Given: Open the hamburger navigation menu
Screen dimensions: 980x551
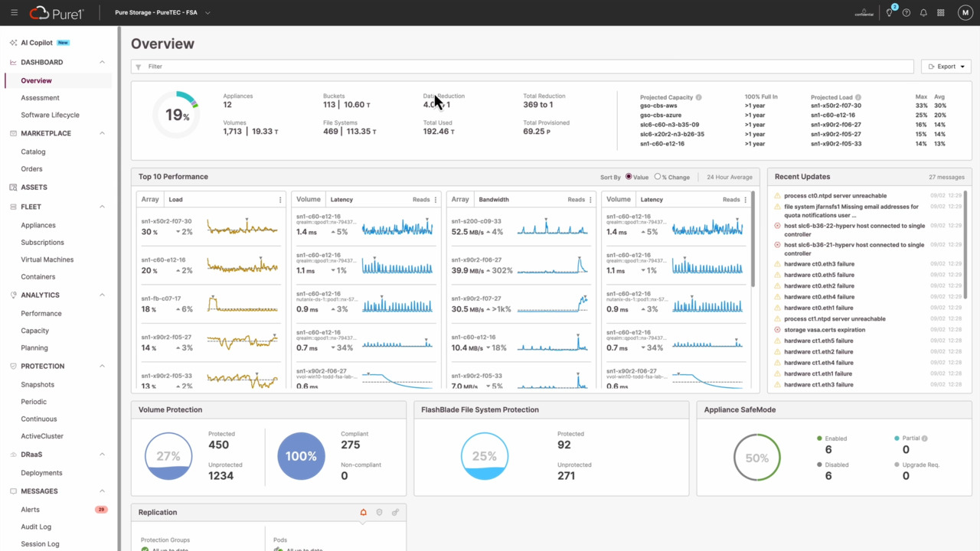Looking at the screenshot, I should pos(15,13).
